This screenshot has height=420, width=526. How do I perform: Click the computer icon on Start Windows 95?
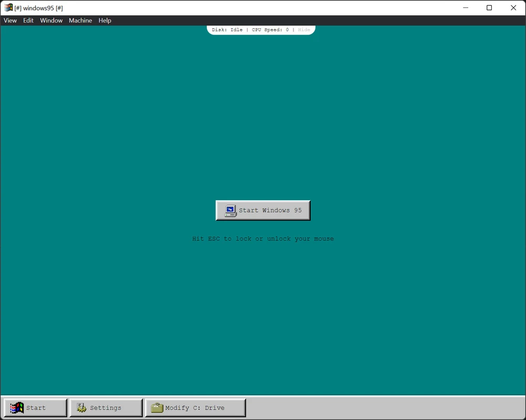(230, 211)
